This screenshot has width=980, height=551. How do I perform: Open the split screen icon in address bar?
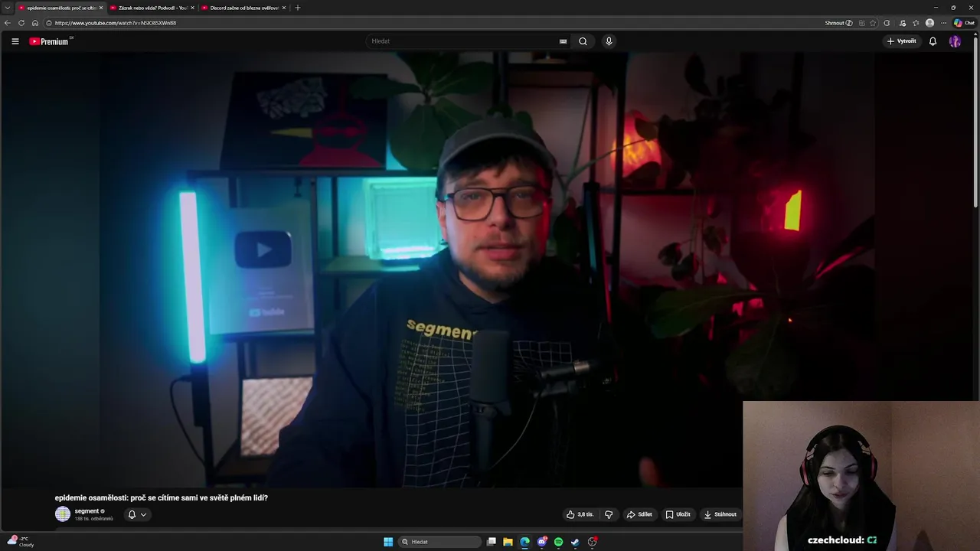pyautogui.click(x=861, y=23)
